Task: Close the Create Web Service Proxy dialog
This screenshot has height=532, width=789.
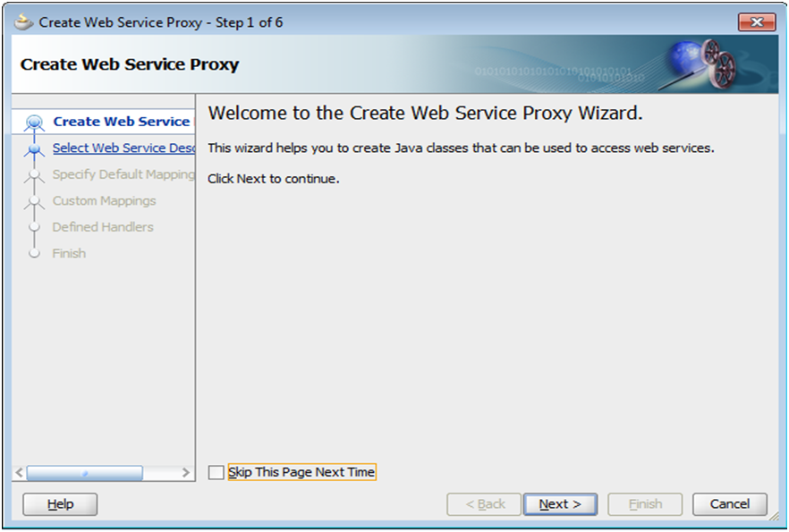Action: [x=757, y=22]
